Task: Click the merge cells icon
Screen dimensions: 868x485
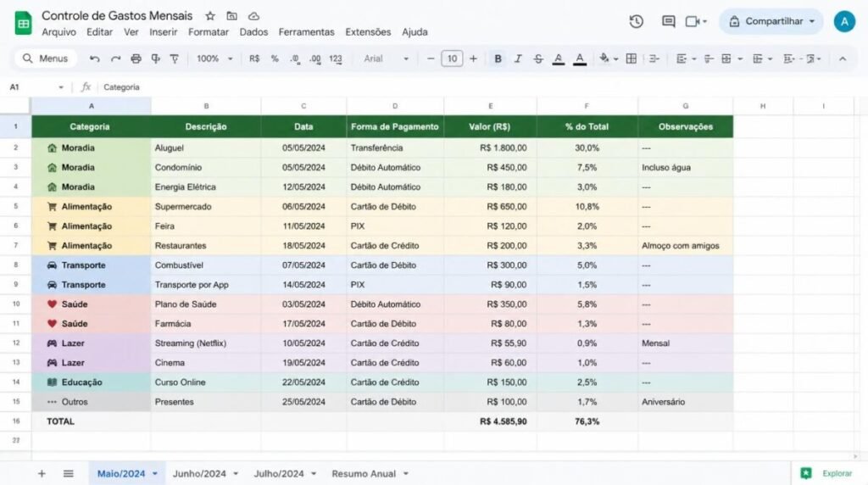Action: click(x=654, y=59)
